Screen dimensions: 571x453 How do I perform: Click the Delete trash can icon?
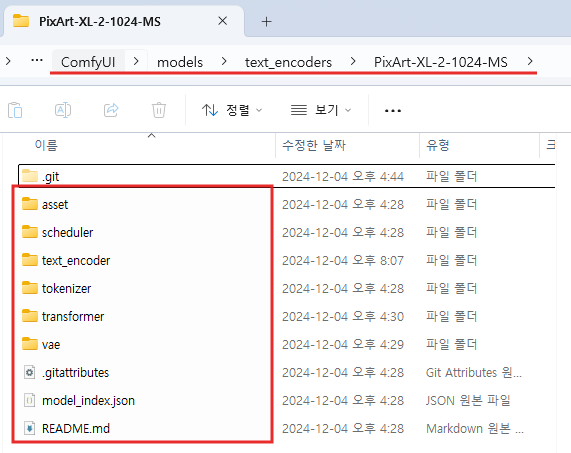(x=159, y=110)
